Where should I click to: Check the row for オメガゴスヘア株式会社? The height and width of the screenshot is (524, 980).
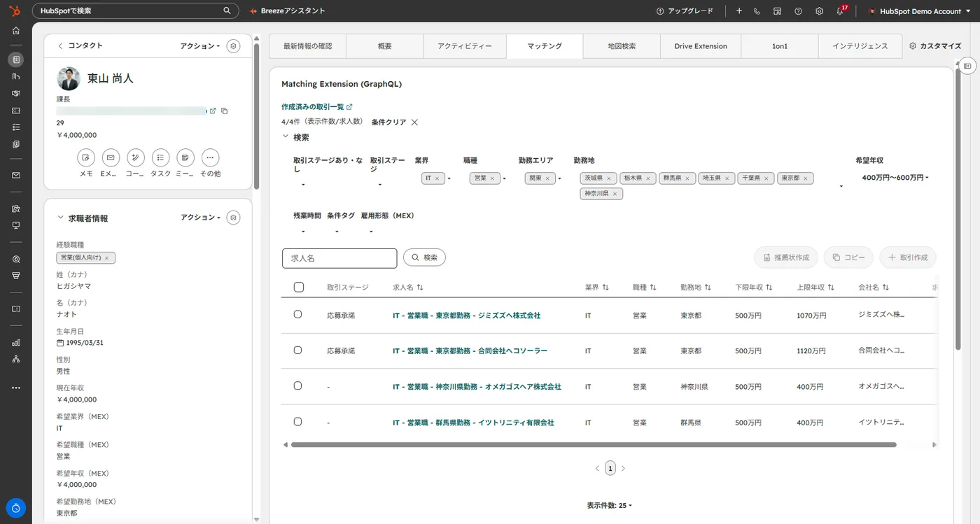[x=297, y=385]
